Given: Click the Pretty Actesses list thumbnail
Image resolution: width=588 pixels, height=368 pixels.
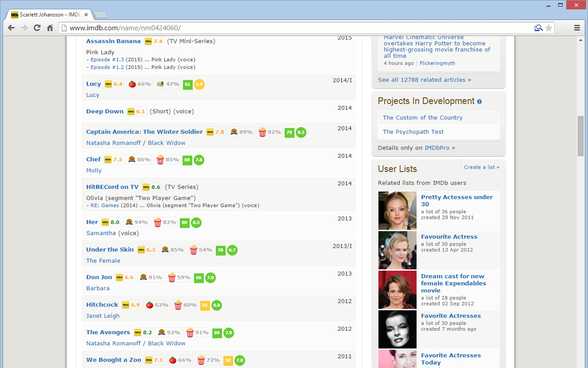Looking at the screenshot, I should click(397, 211).
